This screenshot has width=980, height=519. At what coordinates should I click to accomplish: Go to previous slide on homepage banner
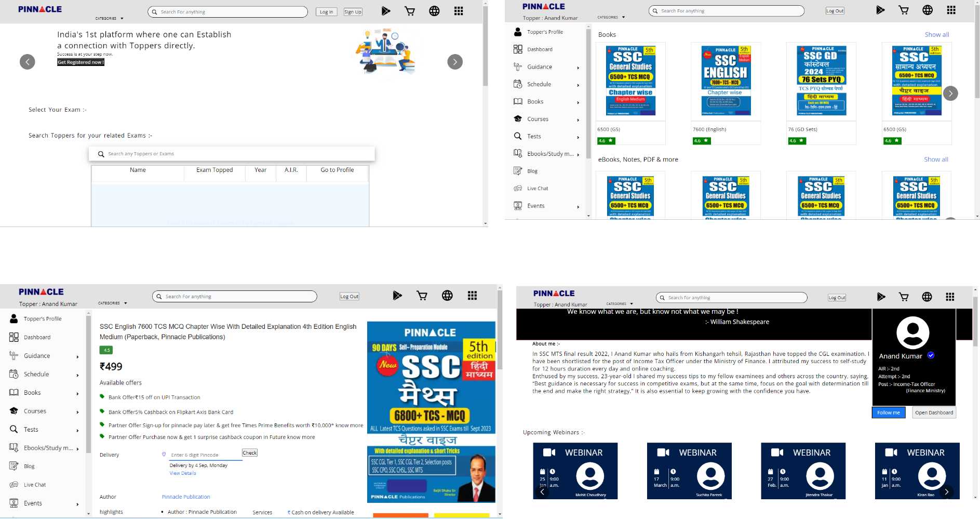(28, 62)
